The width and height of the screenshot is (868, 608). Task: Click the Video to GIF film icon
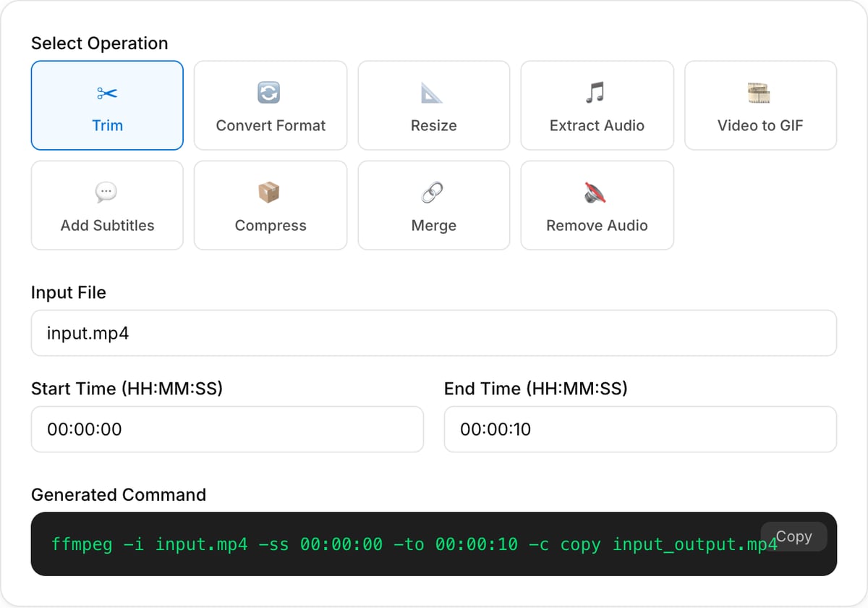[759, 93]
